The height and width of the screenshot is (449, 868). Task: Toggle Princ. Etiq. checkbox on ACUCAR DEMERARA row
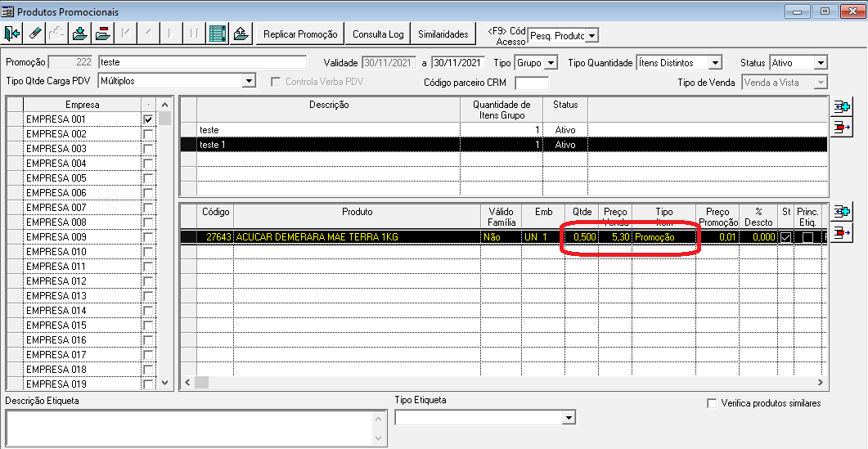point(807,237)
